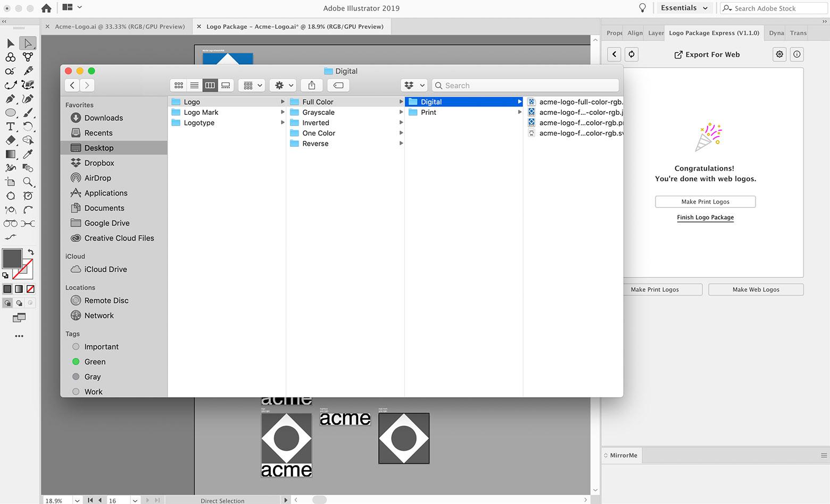Open the Dropbox dropdown in Finder toolbar
This screenshot has width=830, height=504.
coord(414,85)
